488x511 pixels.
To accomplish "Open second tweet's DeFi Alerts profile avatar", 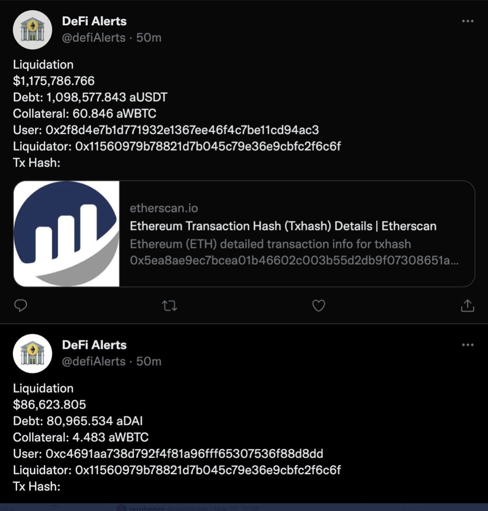I will click(x=32, y=354).
